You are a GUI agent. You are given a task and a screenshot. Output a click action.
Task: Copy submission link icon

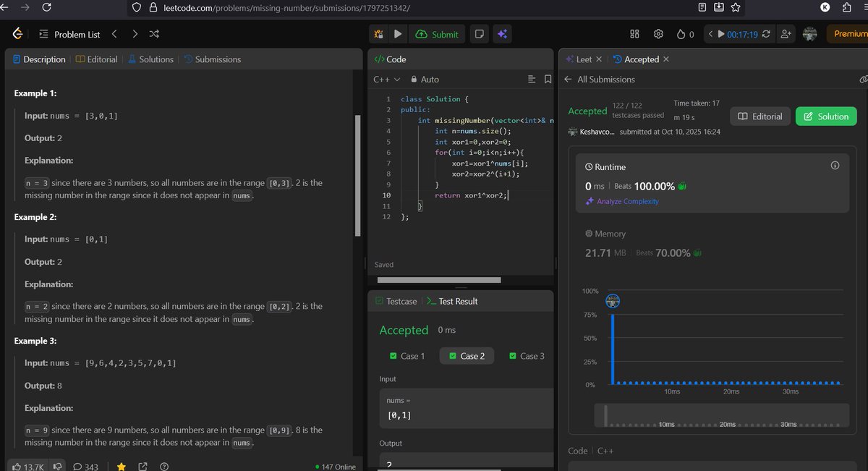(x=862, y=79)
